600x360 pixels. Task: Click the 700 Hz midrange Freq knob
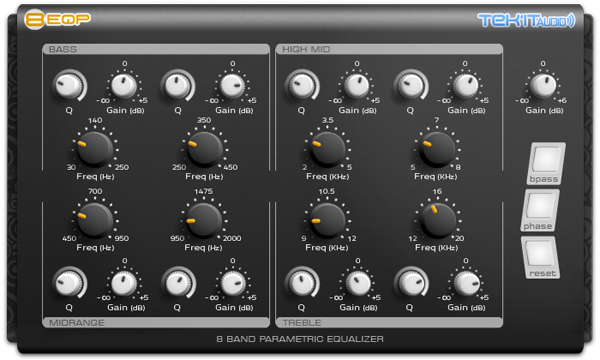tap(95, 220)
